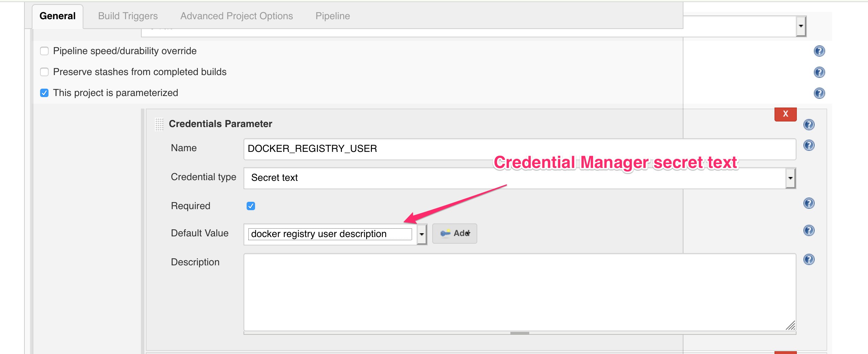The image size is (868, 354).
Task: Click inside the DOCKER_REGISTRY_USER name field
Action: pyautogui.click(x=349, y=149)
